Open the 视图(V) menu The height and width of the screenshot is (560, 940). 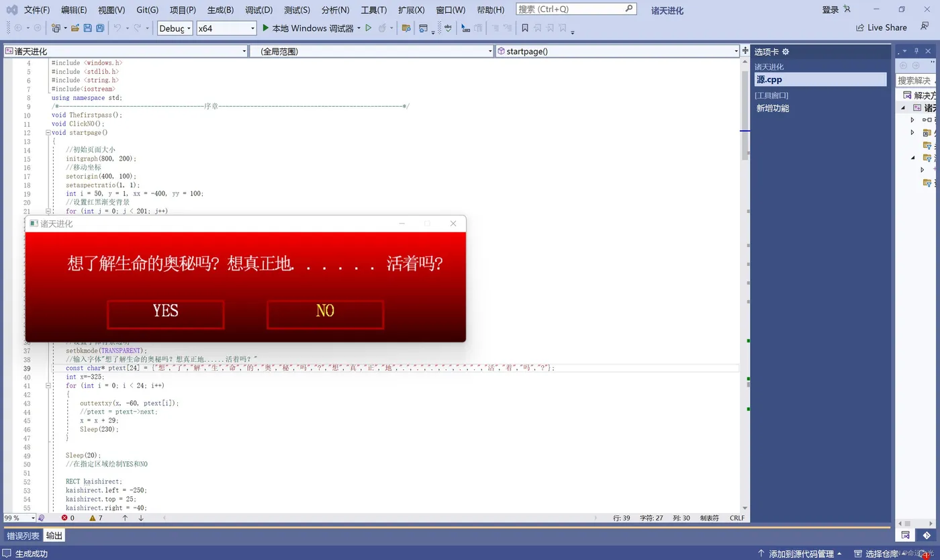(111, 10)
